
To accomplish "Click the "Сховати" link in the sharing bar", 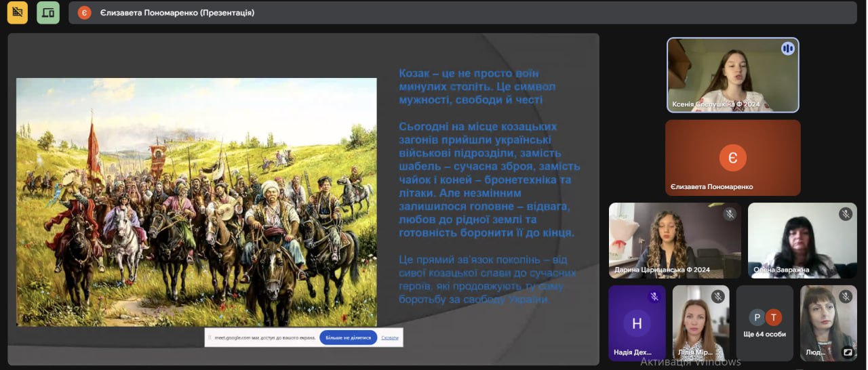I will pyautogui.click(x=390, y=337).
